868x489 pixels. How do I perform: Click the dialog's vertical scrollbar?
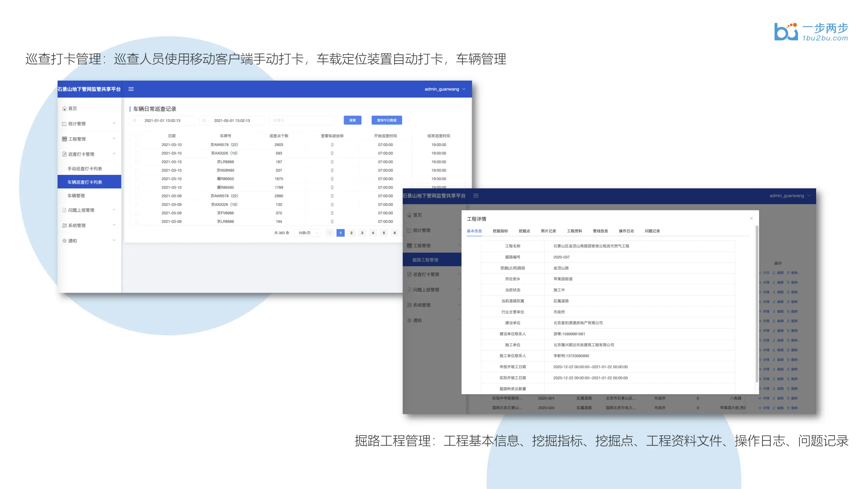pyautogui.click(x=756, y=304)
